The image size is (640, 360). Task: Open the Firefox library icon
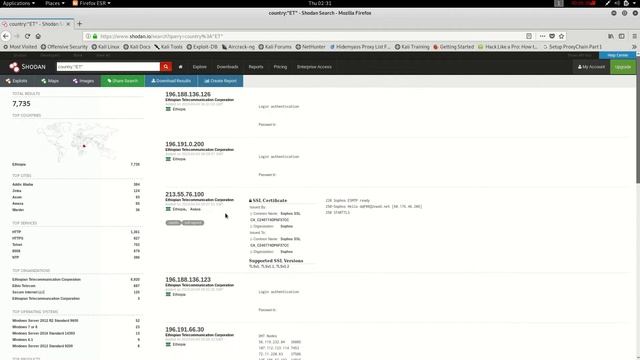pyautogui.click(x=611, y=36)
